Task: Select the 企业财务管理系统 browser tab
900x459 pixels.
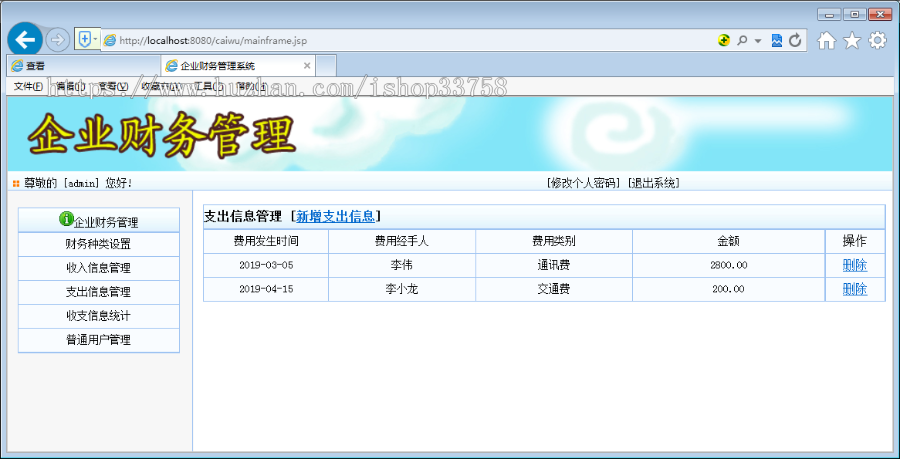Action: point(239,66)
